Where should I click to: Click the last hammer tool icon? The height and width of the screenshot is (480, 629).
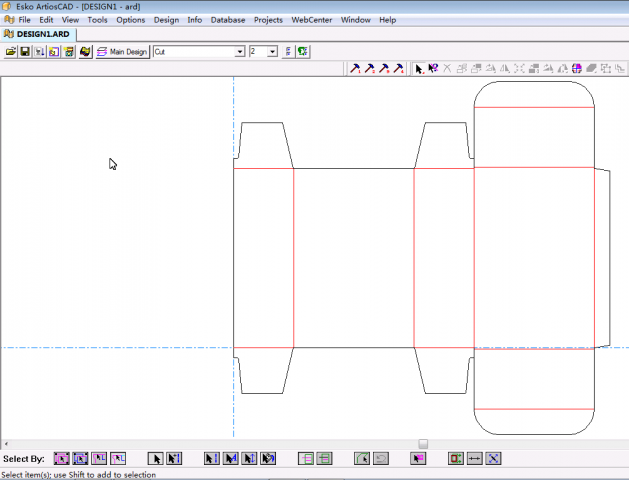pos(399,69)
